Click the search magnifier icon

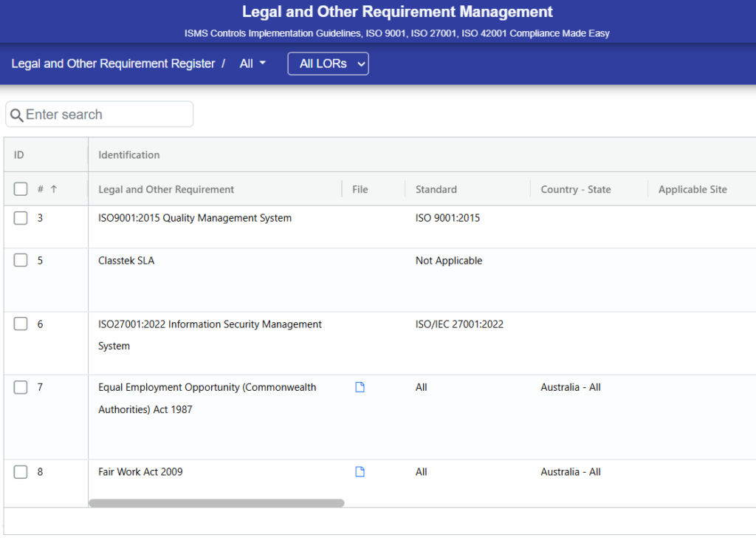click(x=16, y=115)
